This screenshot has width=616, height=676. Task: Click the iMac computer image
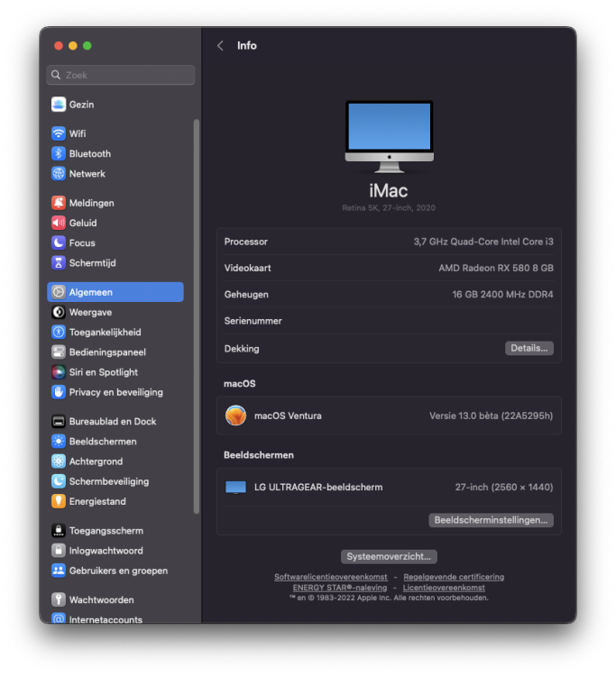389,137
